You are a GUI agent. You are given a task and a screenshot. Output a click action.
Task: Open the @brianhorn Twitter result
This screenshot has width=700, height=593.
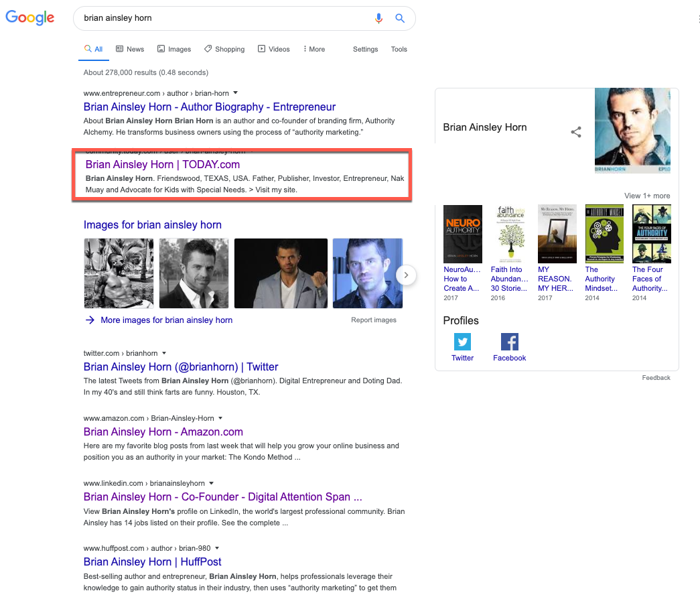click(181, 367)
